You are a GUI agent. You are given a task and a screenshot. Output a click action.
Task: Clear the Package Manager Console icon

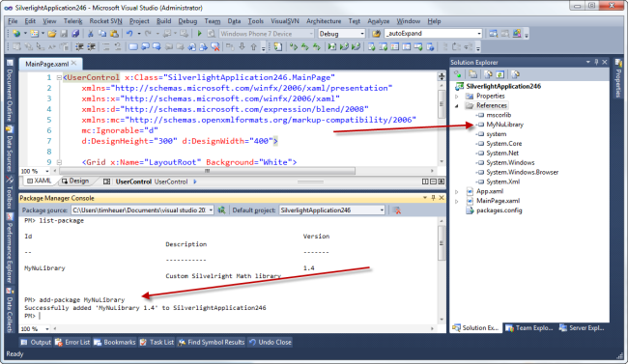coord(397,210)
